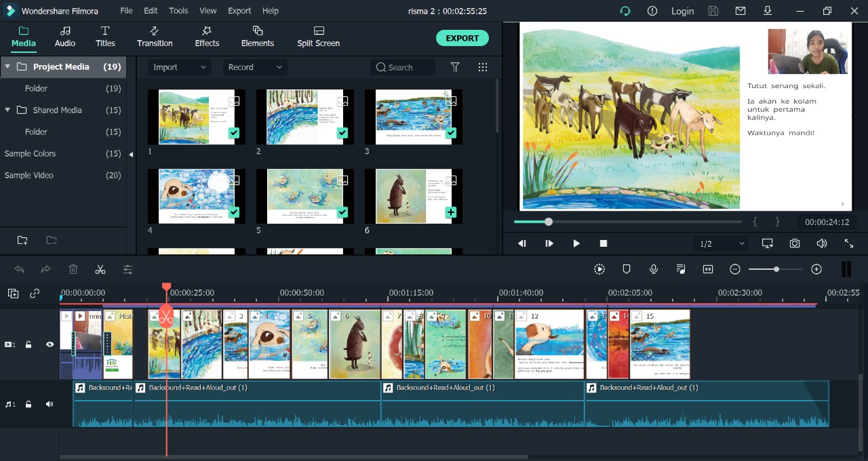The width and height of the screenshot is (868, 461).
Task: Click the delete trash icon
Action: click(x=73, y=269)
